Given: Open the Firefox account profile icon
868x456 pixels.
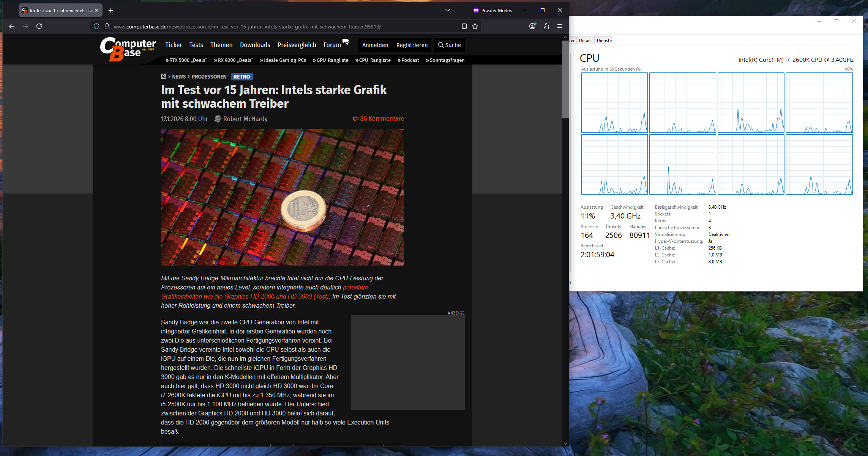Looking at the screenshot, I should [x=532, y=26].
